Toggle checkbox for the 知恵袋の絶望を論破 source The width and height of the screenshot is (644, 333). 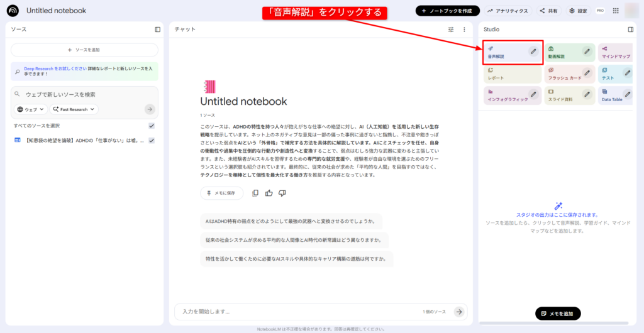pyautogui.click(x=152, y=140)
